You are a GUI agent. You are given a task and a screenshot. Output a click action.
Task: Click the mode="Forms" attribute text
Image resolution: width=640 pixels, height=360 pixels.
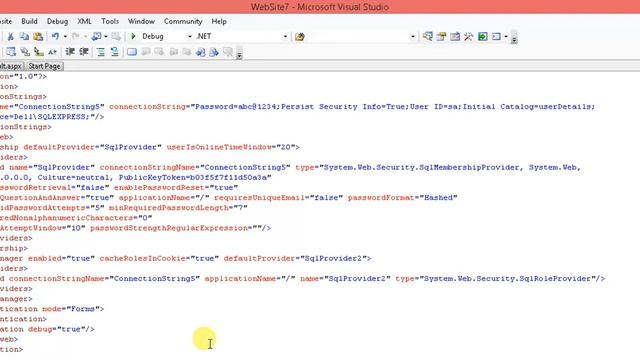click(71, 309)
